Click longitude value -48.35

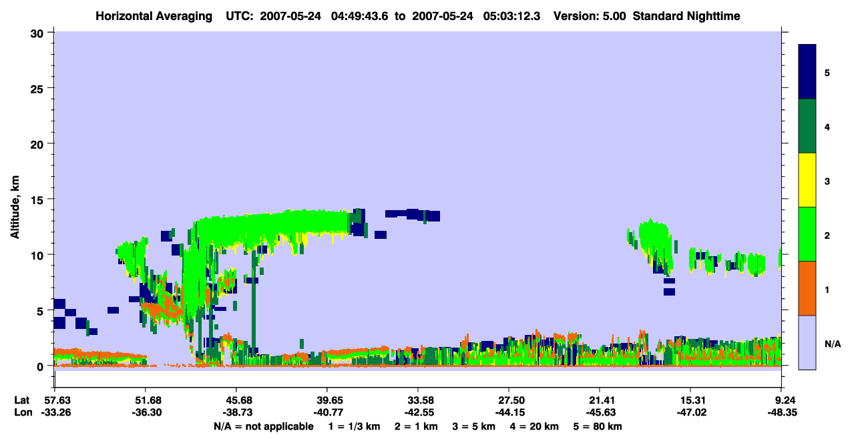pyautogui.click(x=781, y=412)
